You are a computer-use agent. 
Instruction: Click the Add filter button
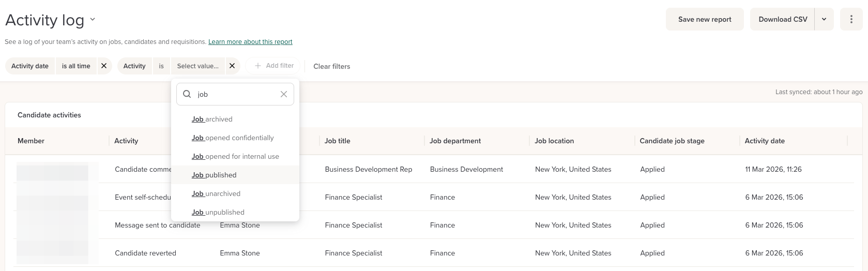274,66
